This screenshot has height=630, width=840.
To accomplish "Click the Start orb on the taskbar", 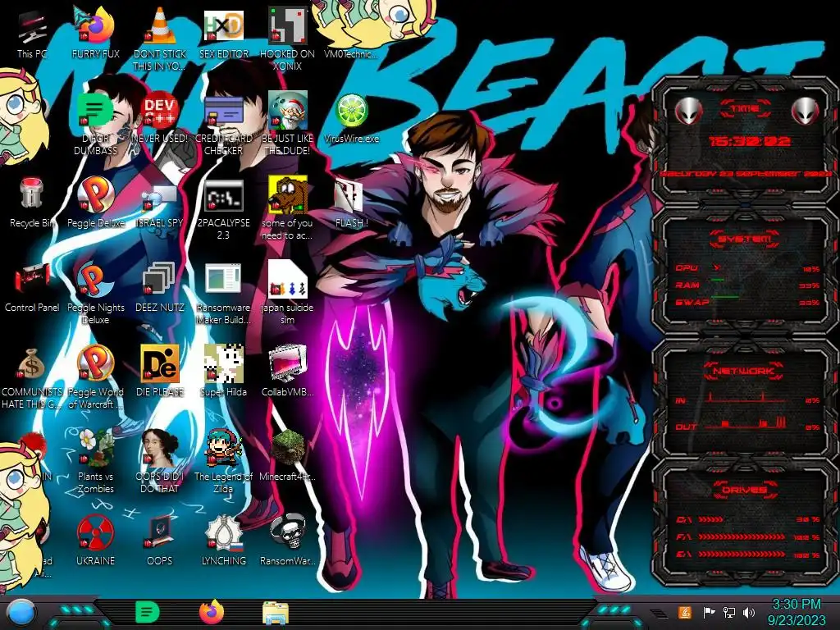I will click(x=21, y=613).
